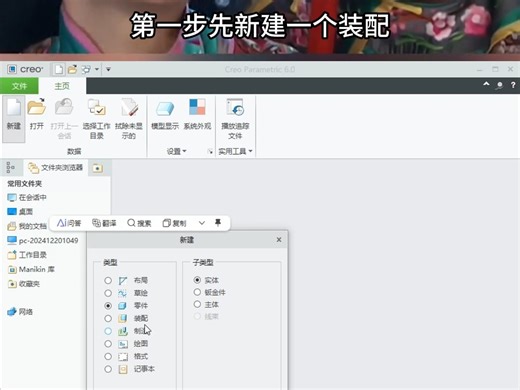This screenshot has height=390, width=520.
Task: Click the Ai 问答 tool
Action: click(x=69, y=223)
